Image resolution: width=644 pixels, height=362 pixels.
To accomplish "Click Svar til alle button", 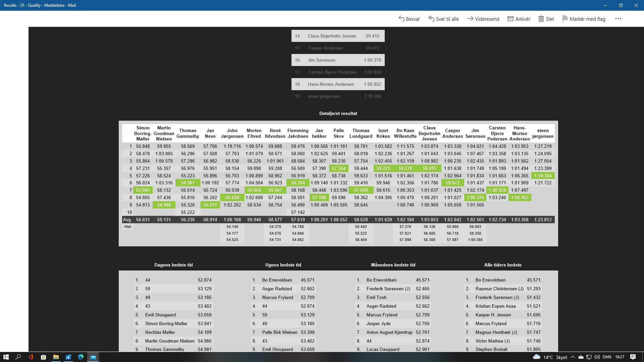I will pos(443,19).
